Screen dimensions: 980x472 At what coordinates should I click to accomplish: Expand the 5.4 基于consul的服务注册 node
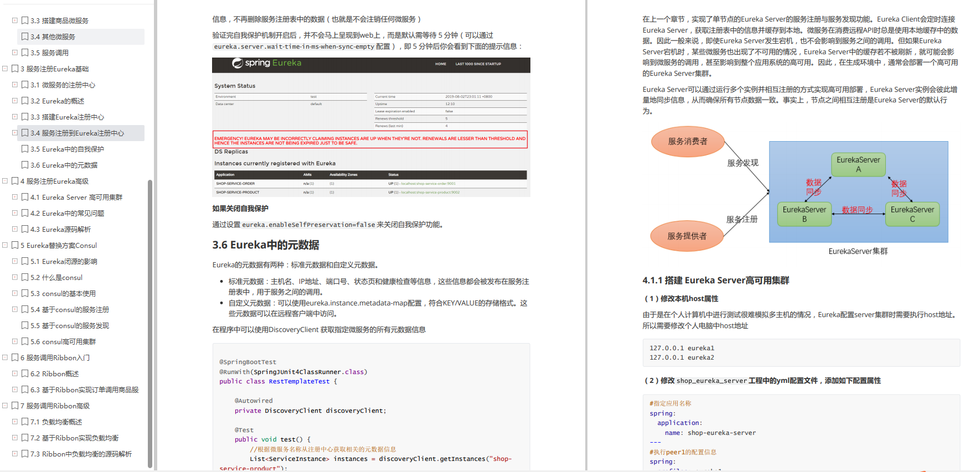[15, 309]
